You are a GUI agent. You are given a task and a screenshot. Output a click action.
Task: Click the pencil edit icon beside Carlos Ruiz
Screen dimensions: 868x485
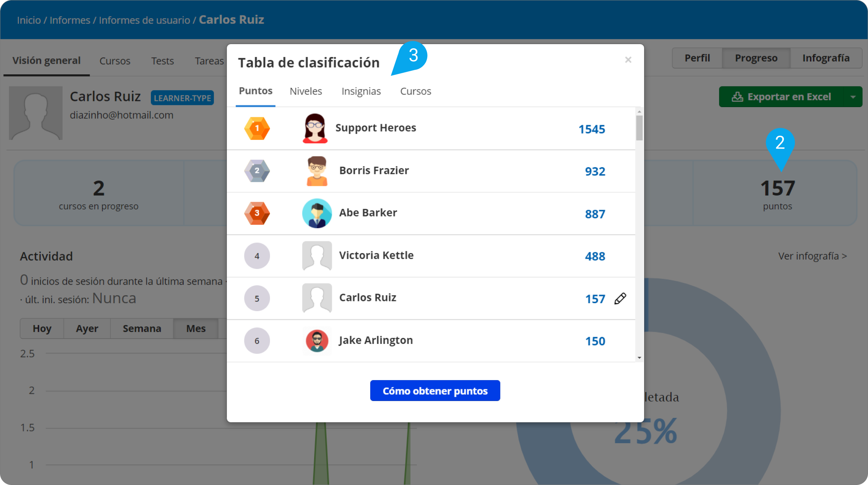620,298
